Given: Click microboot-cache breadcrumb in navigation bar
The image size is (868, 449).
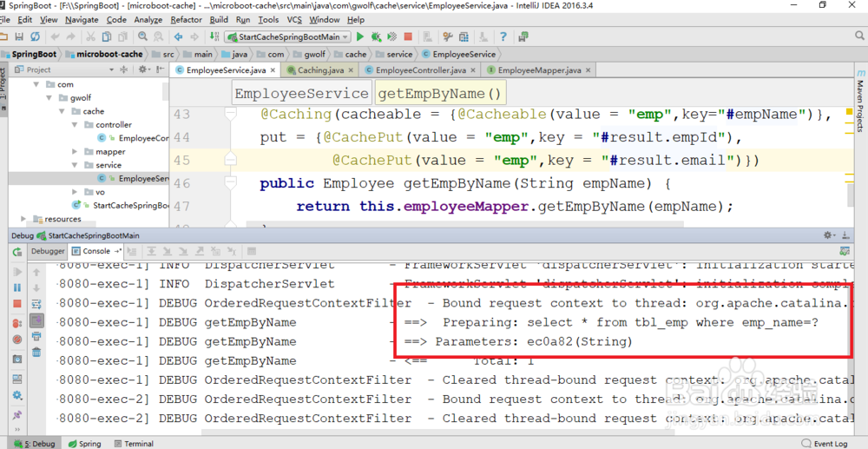Looking at the screenshot, I should pos(104,54).
